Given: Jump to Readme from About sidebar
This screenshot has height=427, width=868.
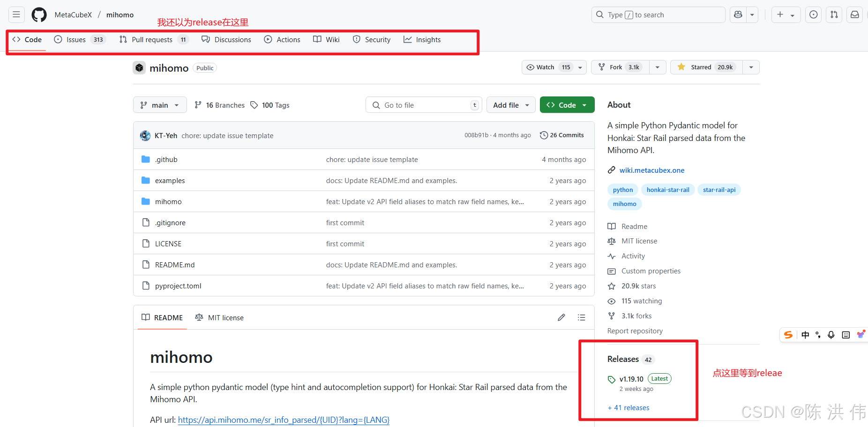Looking at the screenshot, I should coord(628,227).
